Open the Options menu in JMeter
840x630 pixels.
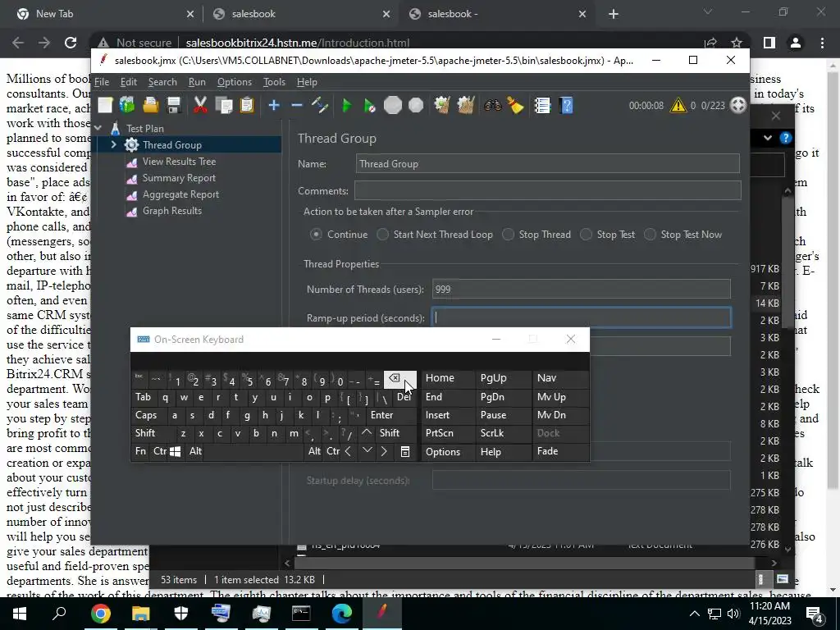click(234, 82)
